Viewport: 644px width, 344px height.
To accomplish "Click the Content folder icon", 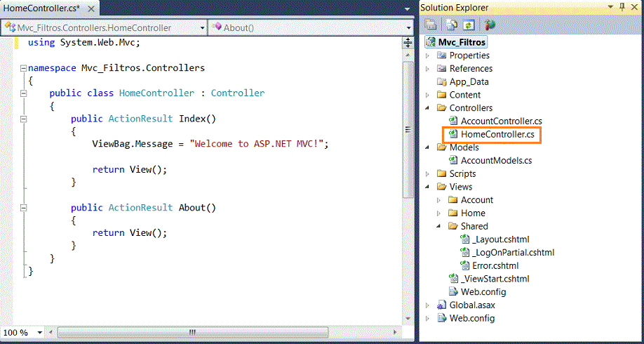I will [x=442, y=95].
